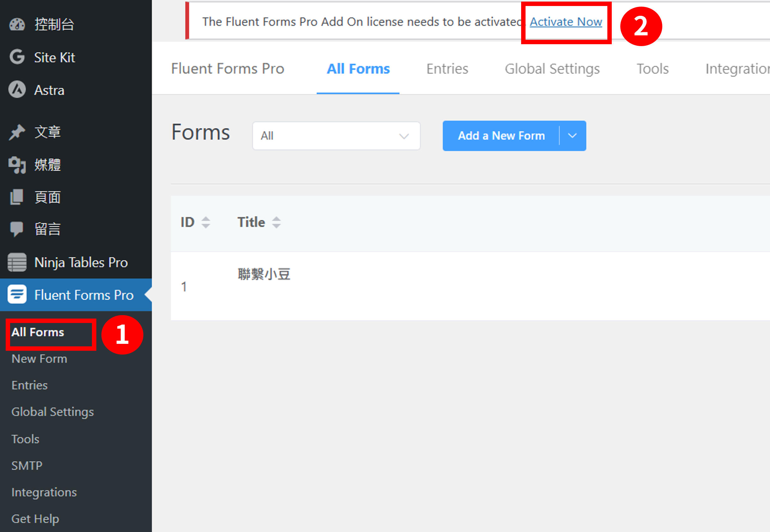
Task: Click the ID column header text
Action: tap(187, 222)
